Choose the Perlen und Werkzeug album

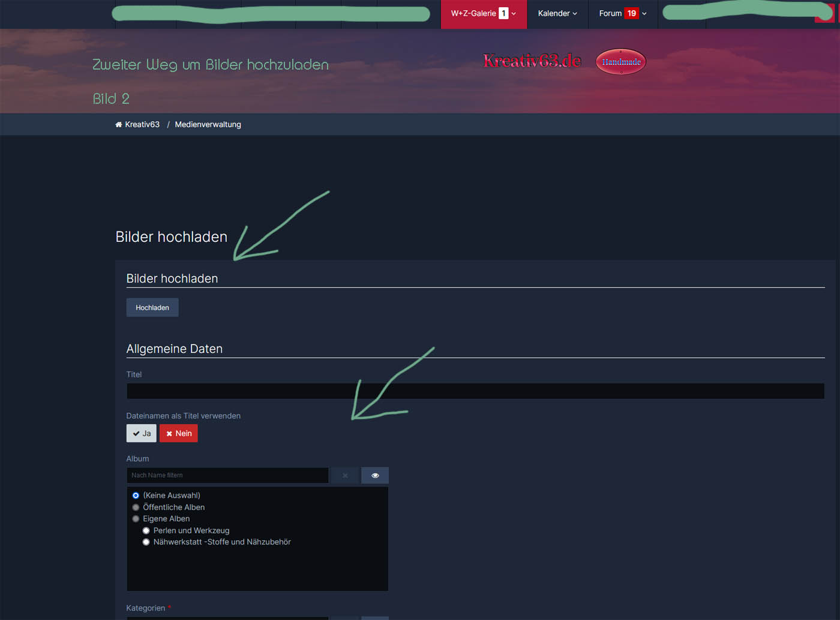(146, 531)
